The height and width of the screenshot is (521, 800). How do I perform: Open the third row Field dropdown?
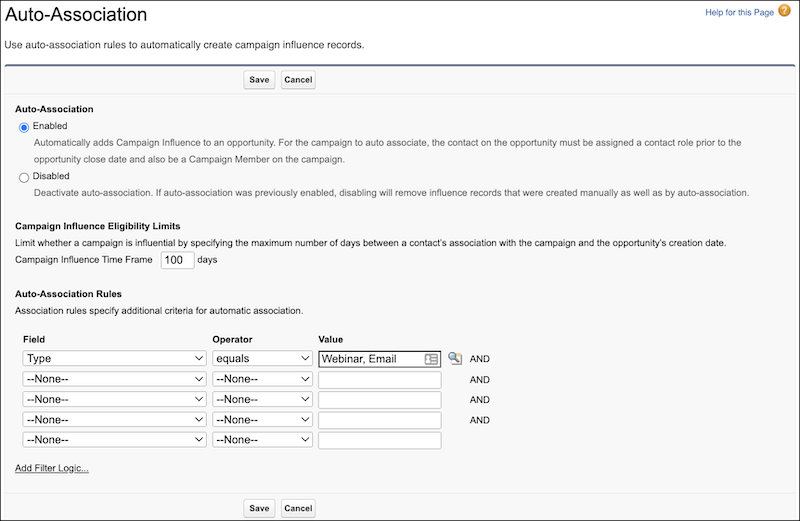(114, 399)
